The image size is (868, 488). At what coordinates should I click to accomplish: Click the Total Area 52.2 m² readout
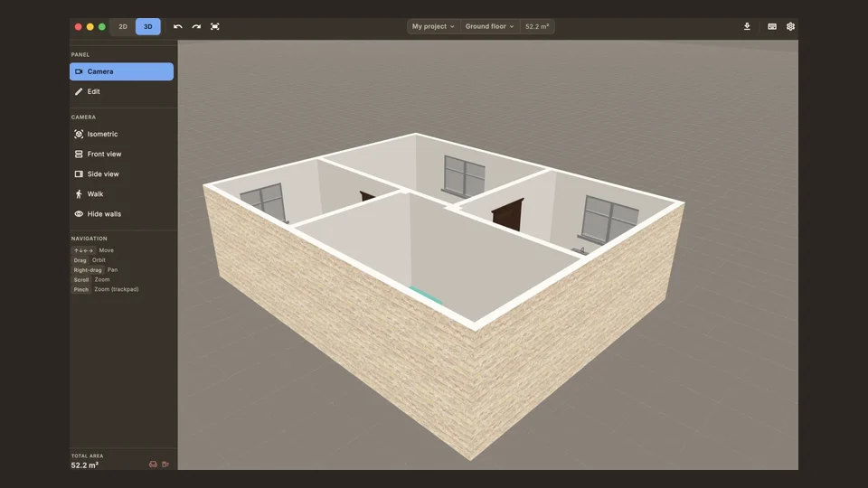click(x=85, y=465)
